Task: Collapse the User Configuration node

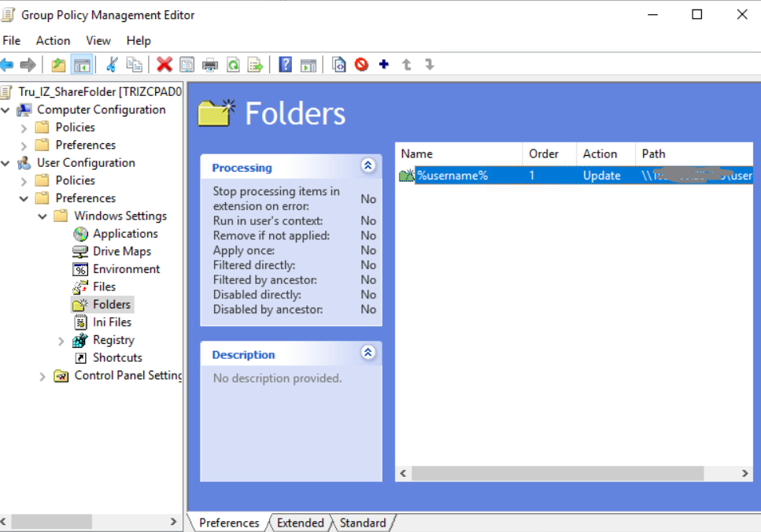Action: (6, 163)
